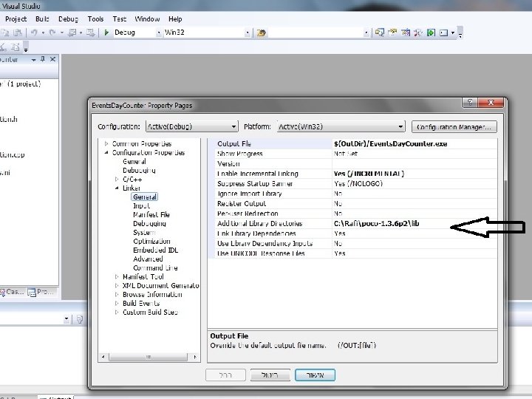Select Command Line under Linker
This screenshot has width=532, height=399.
pyautogui.click(x=155, y=267)
